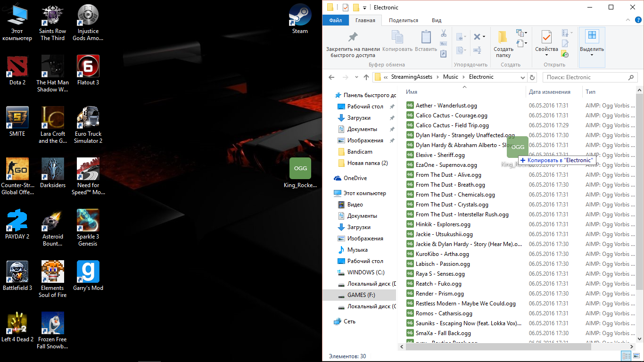This screenshot has width=644, height=362.
Task: Click the scissors Cut icon in the ribbon
Action: [444, 33]
